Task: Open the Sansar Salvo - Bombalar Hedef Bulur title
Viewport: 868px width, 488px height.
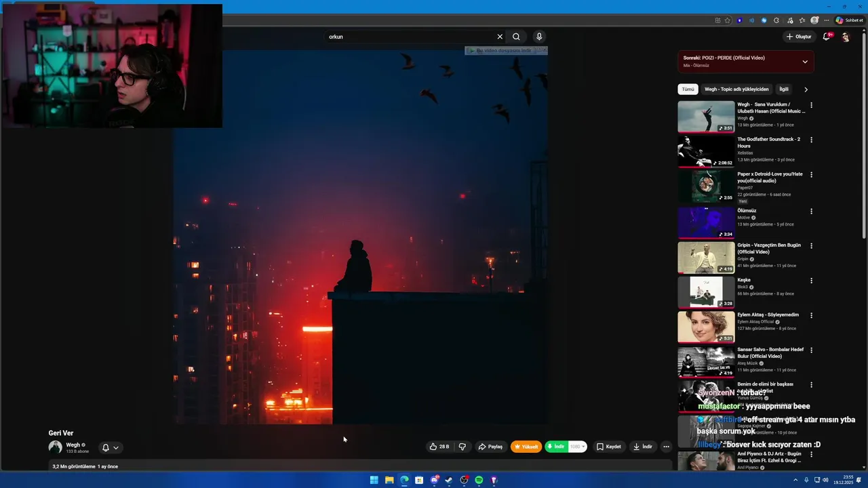Action: point(770,352)
